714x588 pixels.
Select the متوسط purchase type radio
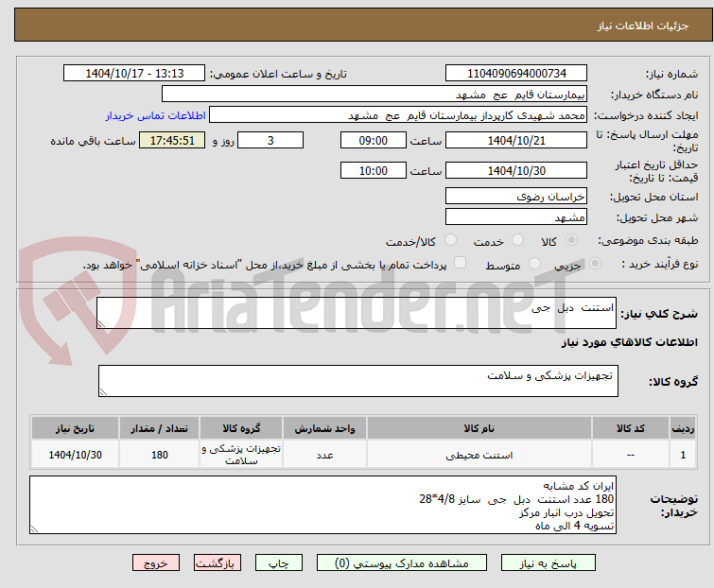(x=534, y=264)
